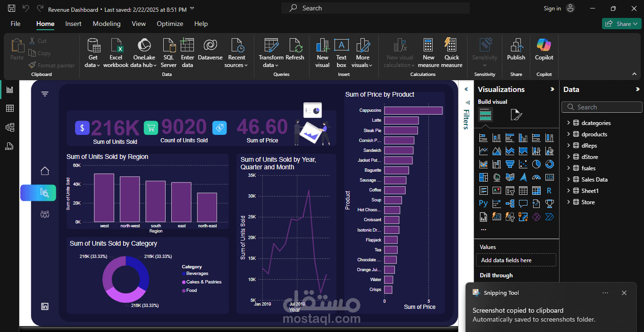Viewport: 644px width, 332px height.
Task: Expand the Sheet1 table
Action: [569, 191]
